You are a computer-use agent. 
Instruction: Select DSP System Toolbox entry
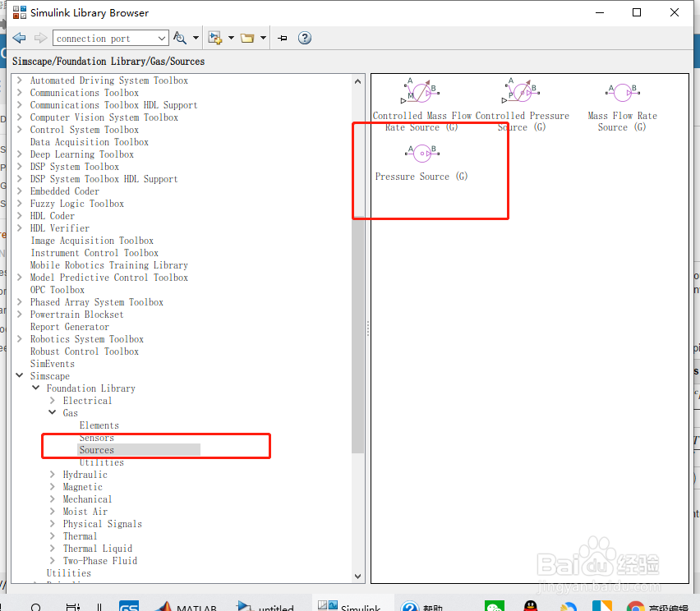[x=75, y=167]
